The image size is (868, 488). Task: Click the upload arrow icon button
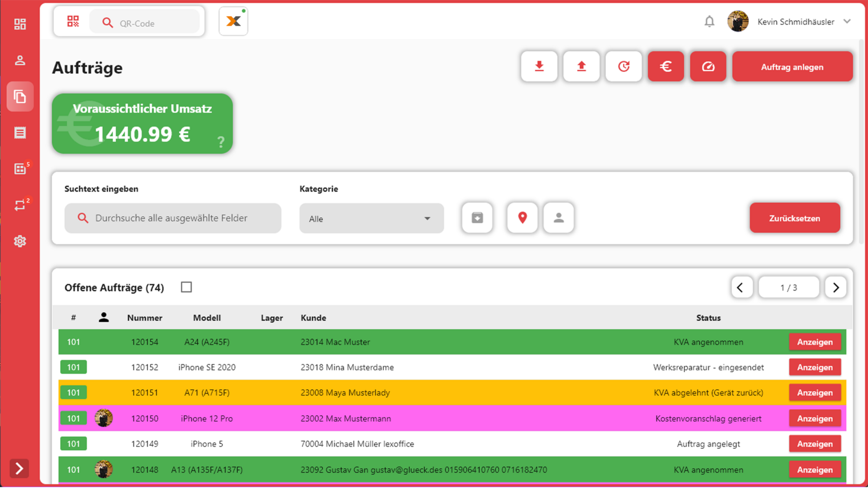coord(581,67)
